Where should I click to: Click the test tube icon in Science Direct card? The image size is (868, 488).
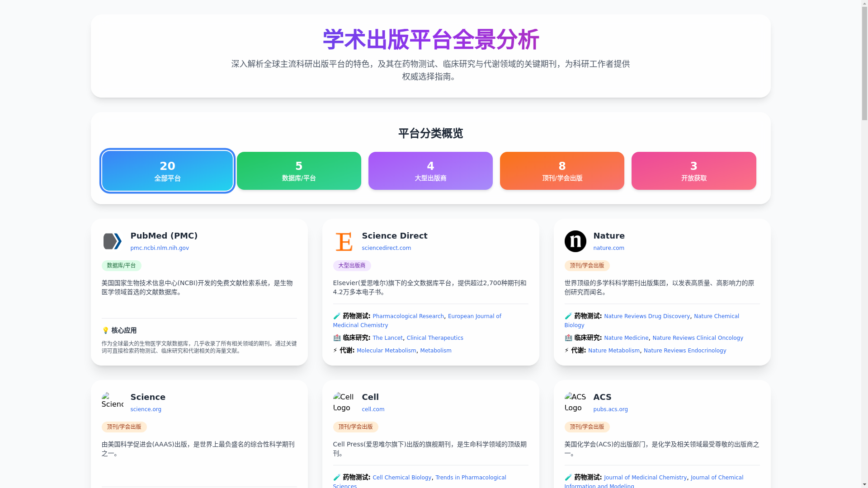(x=337, y=316)
